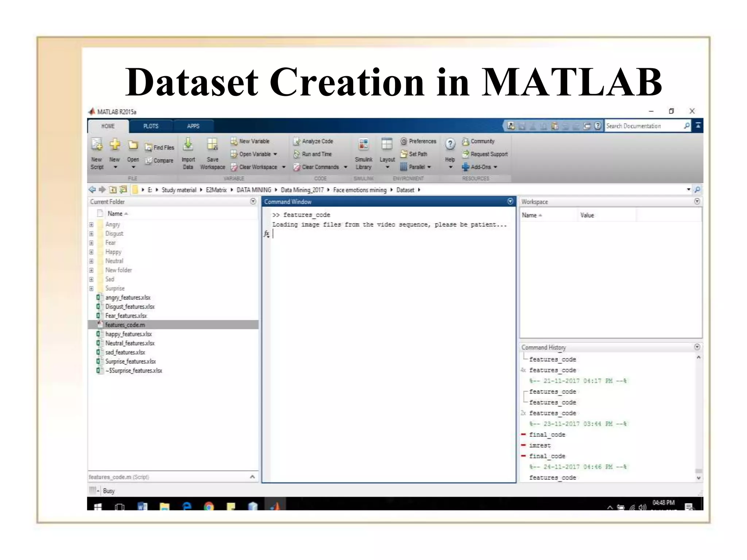Click the Preferences gear icon
Viewport: 747px width, 560px height.
403,141
